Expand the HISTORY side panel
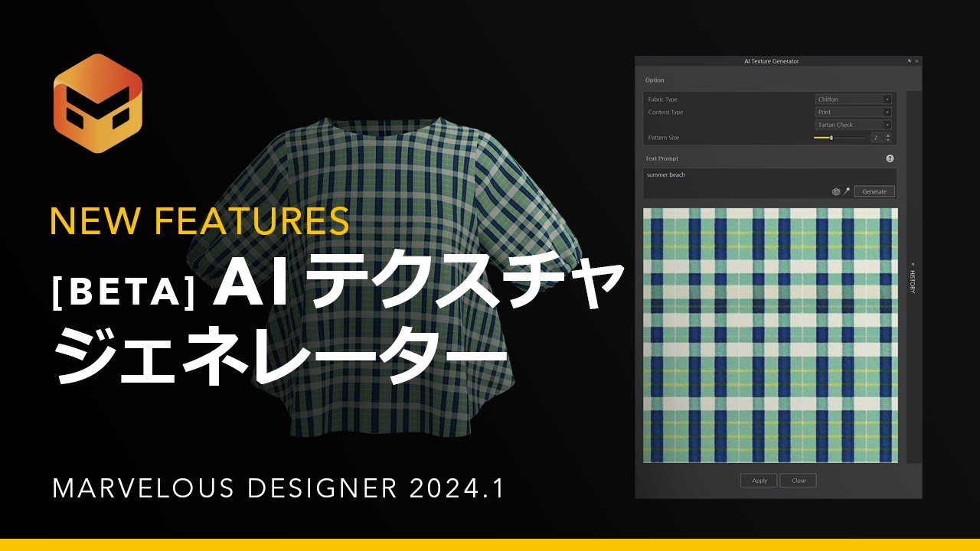Screen dimensions: 980x551 click(x=913, y=277)
